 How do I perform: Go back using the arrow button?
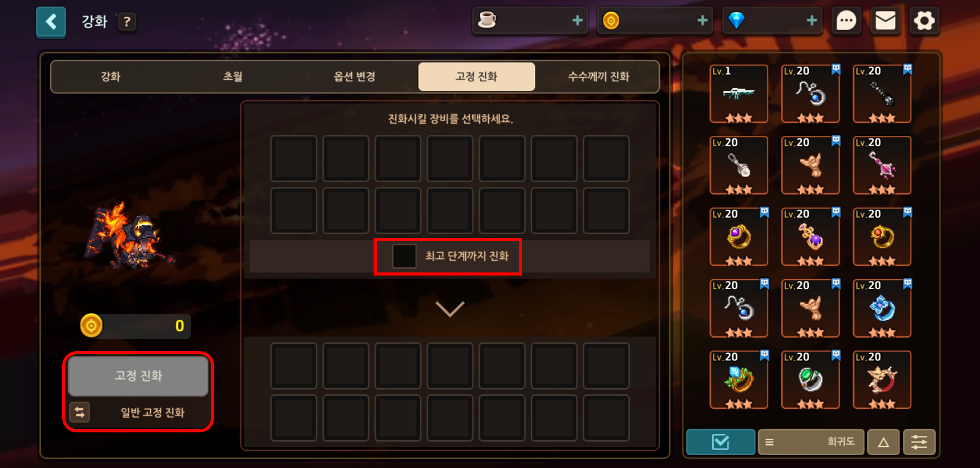(51, 23)
